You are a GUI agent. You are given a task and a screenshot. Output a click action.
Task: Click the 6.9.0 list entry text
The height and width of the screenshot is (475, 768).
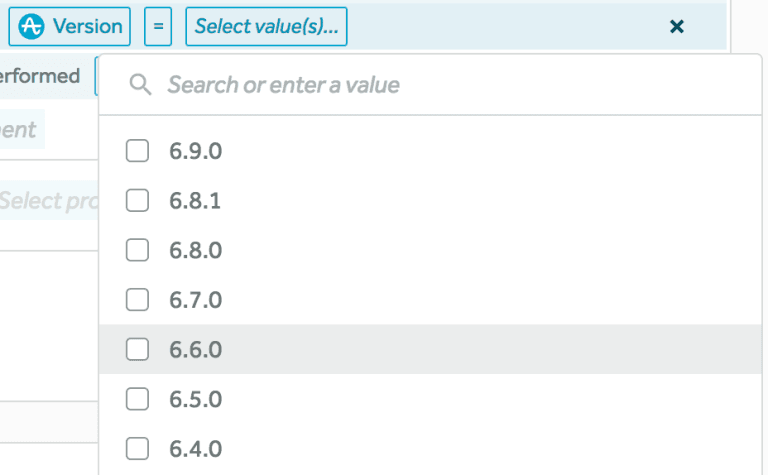[x=195, y=152]
